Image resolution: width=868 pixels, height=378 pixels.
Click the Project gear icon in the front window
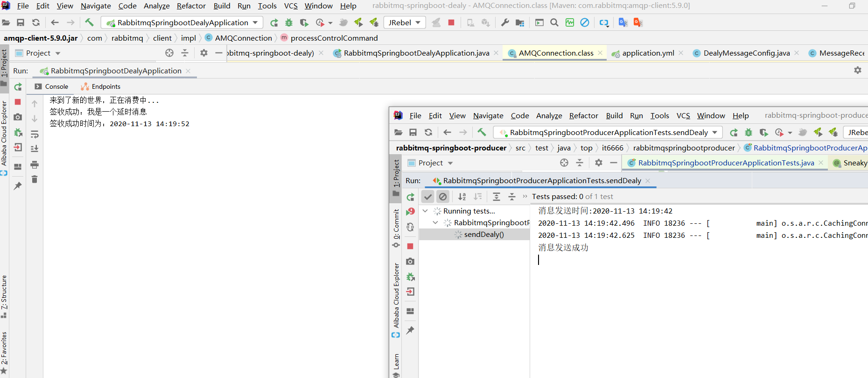599,163
